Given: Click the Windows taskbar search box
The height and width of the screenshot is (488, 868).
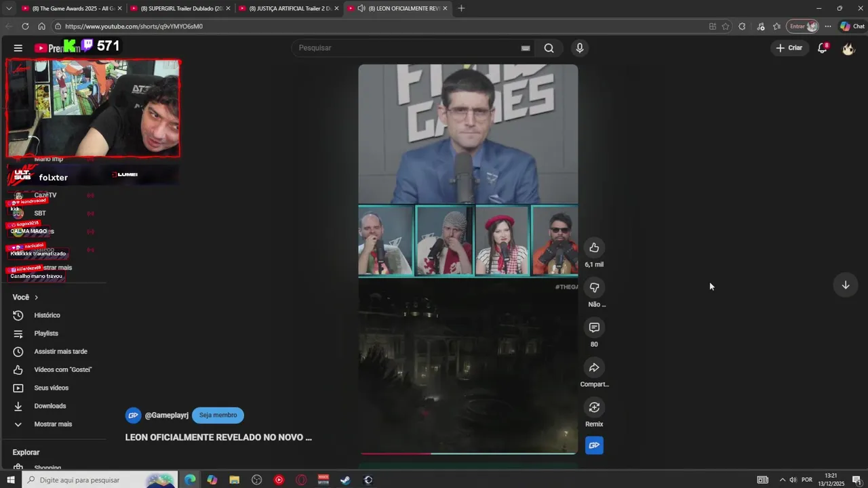Looking at the screenshot, I should (x=100, y=480).
